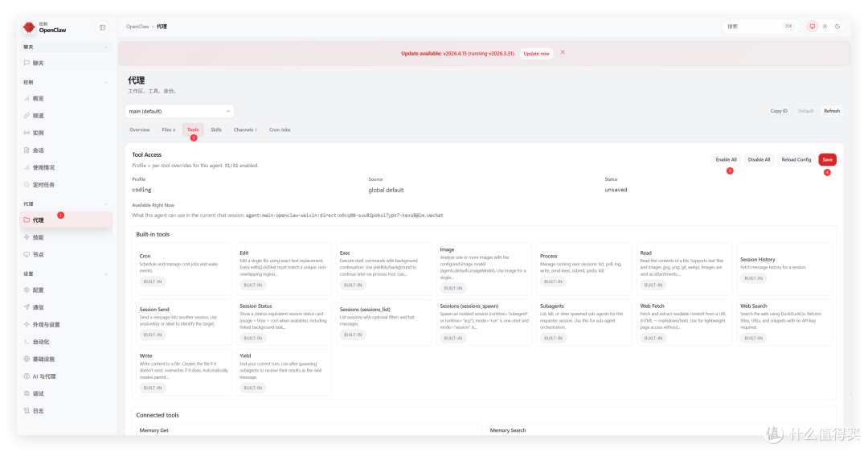Click the OpenClaw breadcrumb link
The width and height of the screenshot is (868, 452).
[x=137, y=27]
